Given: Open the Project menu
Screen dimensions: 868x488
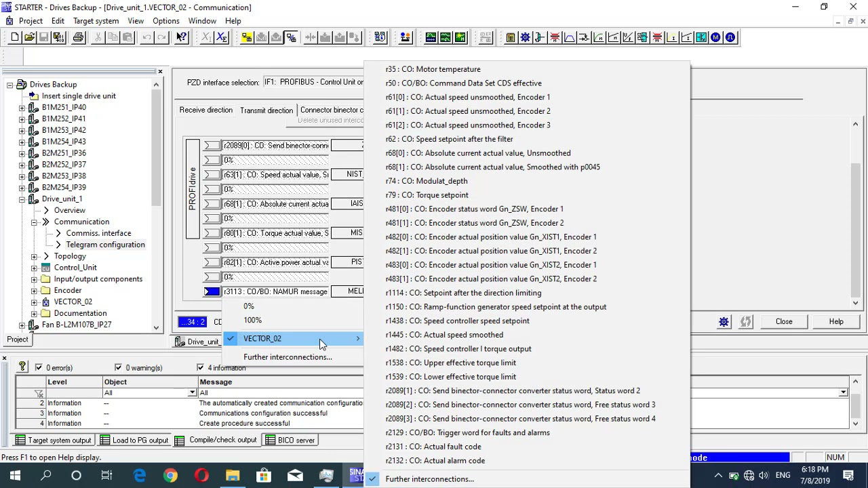Looking at the screenshot, I should [31, 21].
